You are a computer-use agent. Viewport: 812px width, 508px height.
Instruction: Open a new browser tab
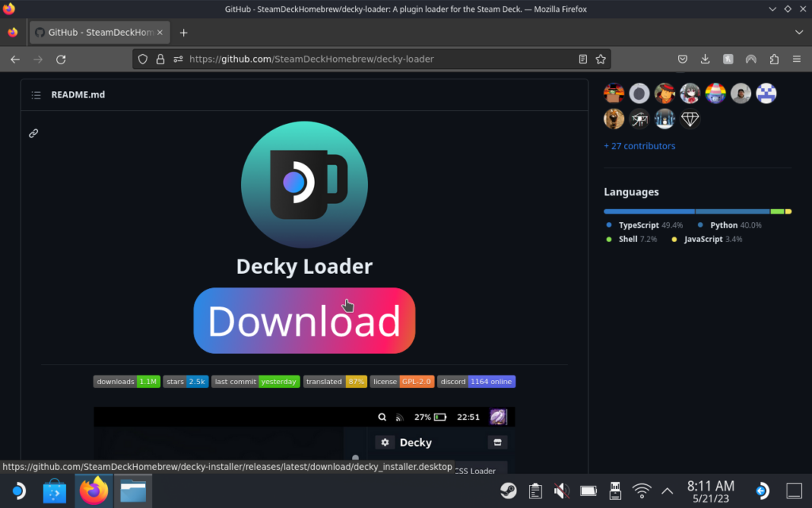[183, 33]
